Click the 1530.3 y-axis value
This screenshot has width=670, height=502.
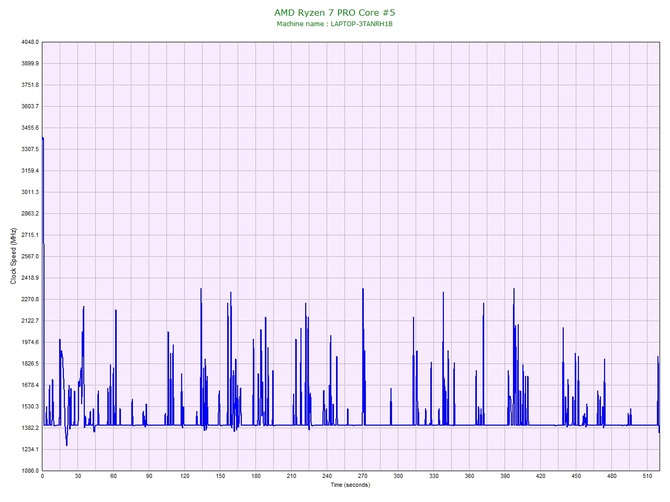[30, 406]
